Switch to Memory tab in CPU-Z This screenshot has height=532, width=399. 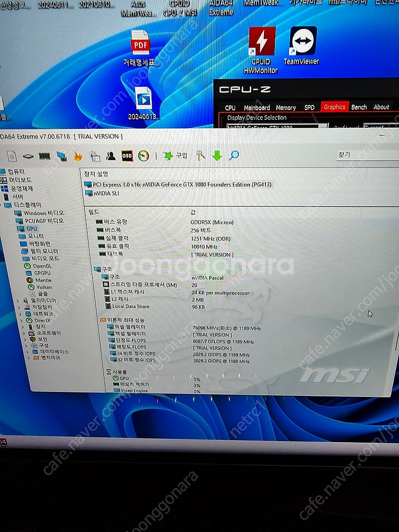point(286,107)
